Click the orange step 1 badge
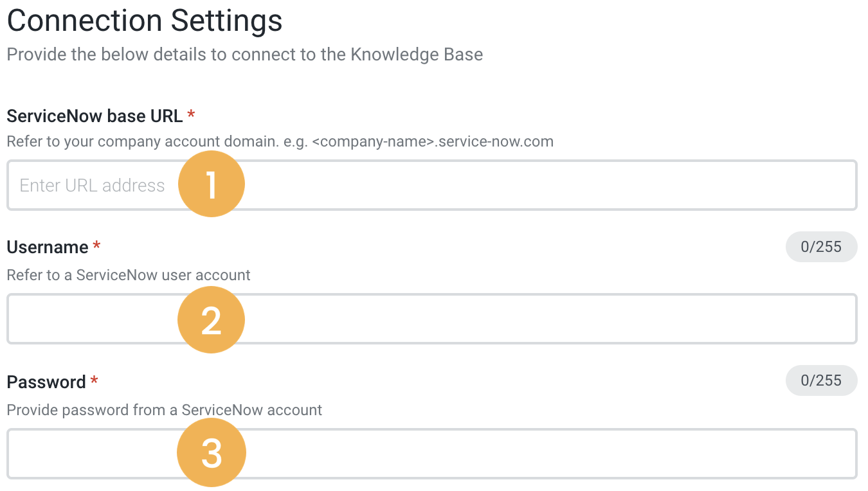This screenshot has width=868, height=491. click(212, 184)
